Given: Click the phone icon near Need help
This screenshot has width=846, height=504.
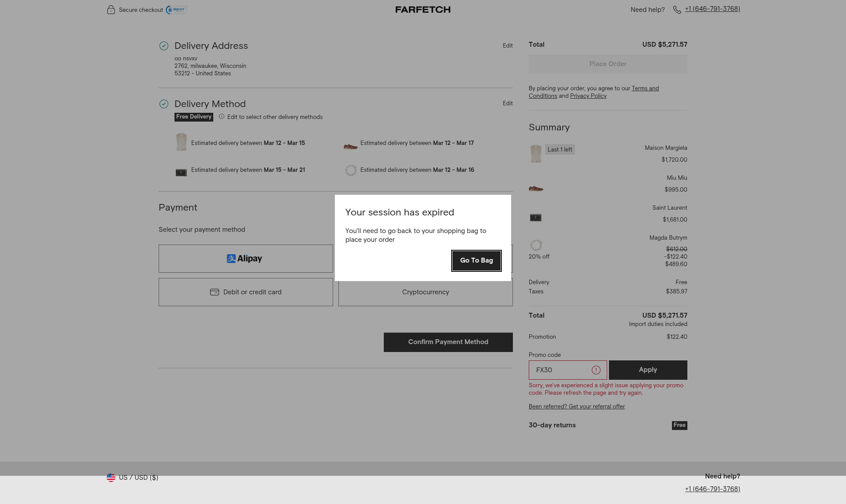Looking at the screenshot, I should pyautogui.click(x=677, y=10).
